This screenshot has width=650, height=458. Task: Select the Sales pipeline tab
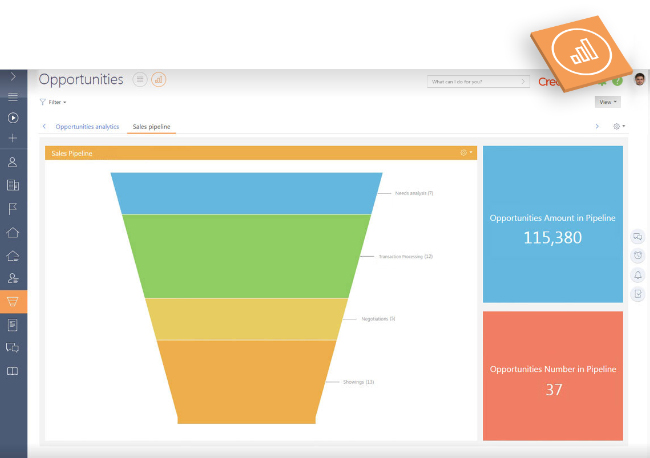coord(151,127)
